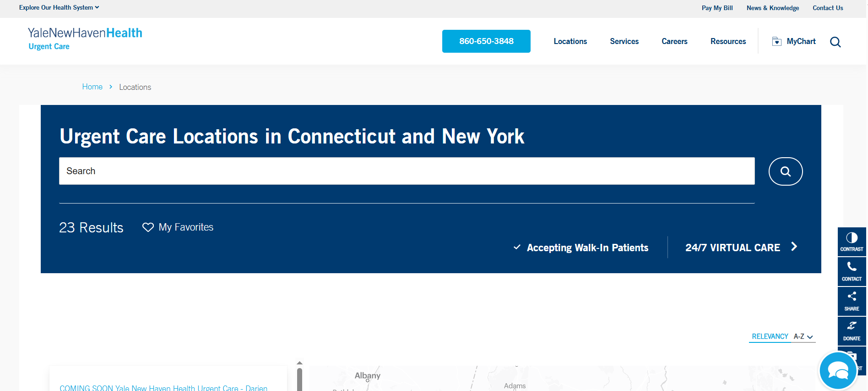Toggle Accepting Walk-In Patients filter
Image resolution: width=868 pixels, height=391 pixels.
click(581, 248)
